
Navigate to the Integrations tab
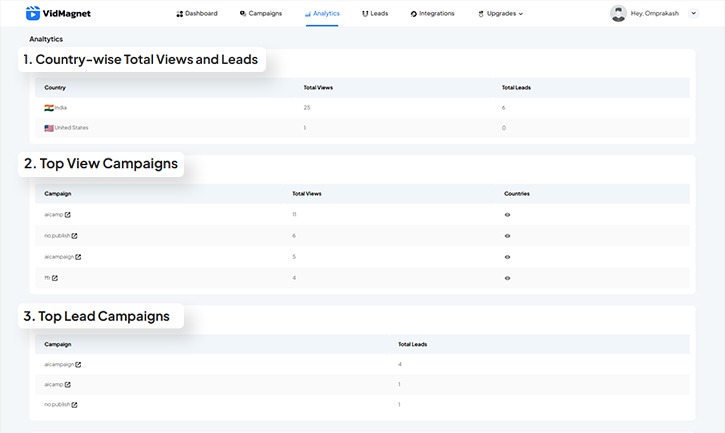pyautogui.click(x=432, y=14)
